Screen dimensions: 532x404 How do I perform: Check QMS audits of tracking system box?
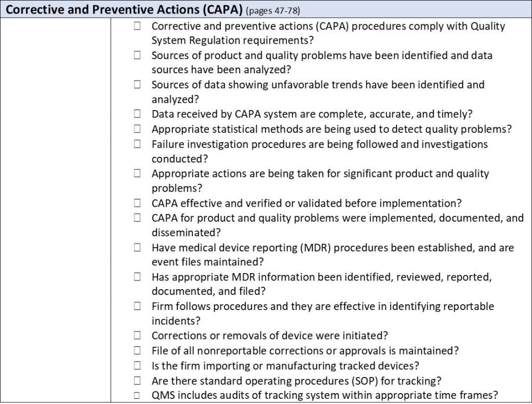click(137, 395)
